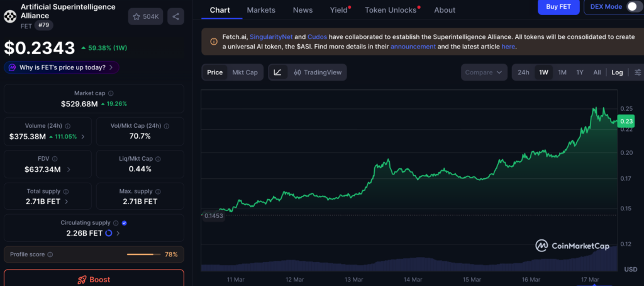Click the circulating supply progress ring icon
The height and width of the screenshot is (286, 644).
coord(109,233)
